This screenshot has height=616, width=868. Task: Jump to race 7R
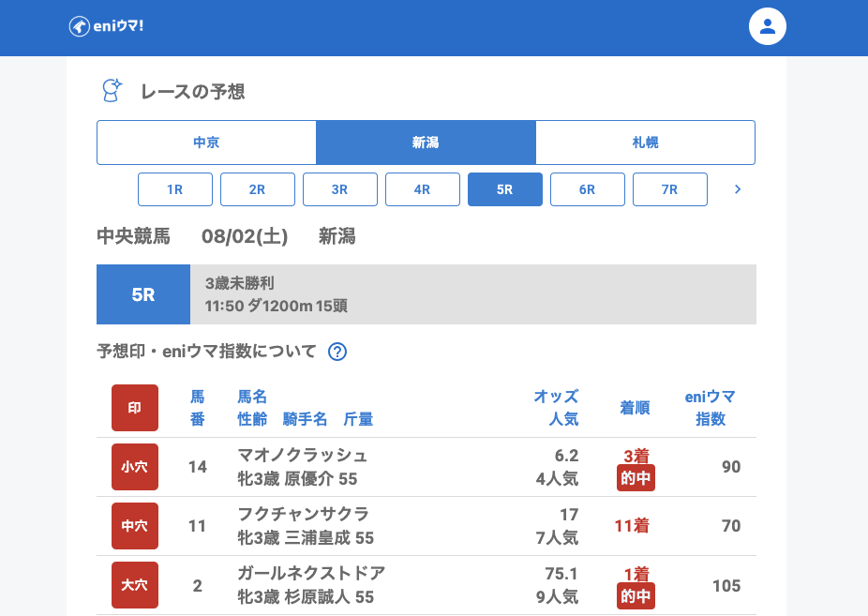(x=670, y=189)
